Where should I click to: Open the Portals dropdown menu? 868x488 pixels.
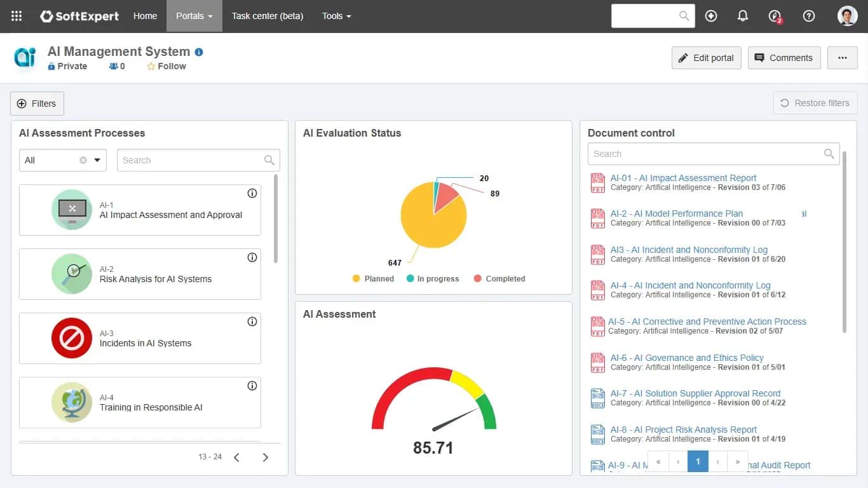click(194, 16)
